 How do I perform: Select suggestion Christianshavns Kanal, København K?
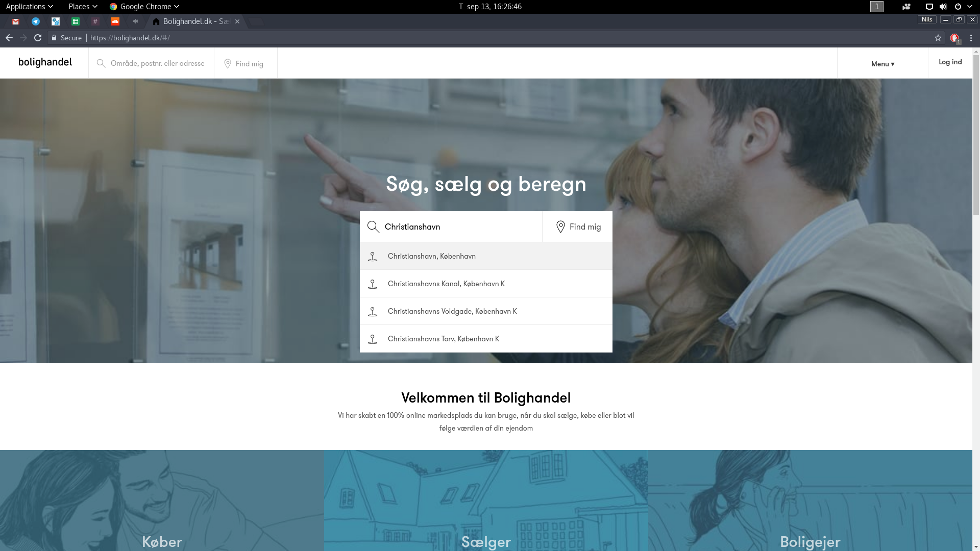pyautogui.click(x=486, y=284)
